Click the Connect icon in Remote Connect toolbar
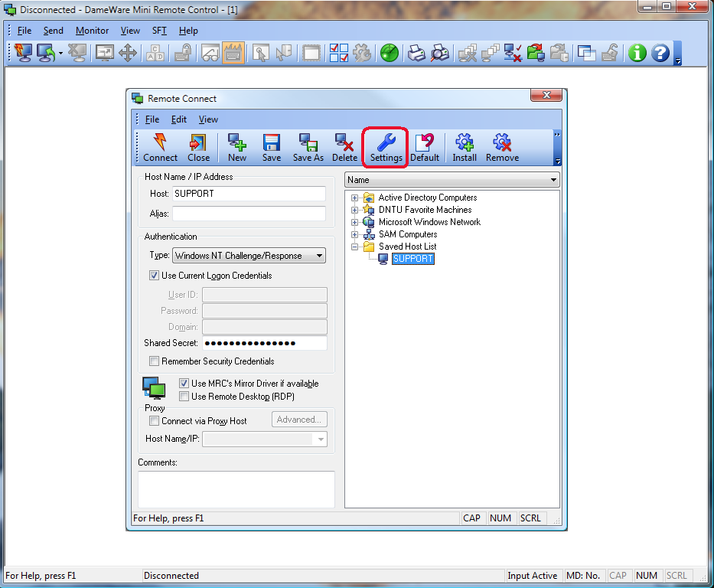This screenshot has width=714, height=588. pyautogui.click(x=159, y=147)
